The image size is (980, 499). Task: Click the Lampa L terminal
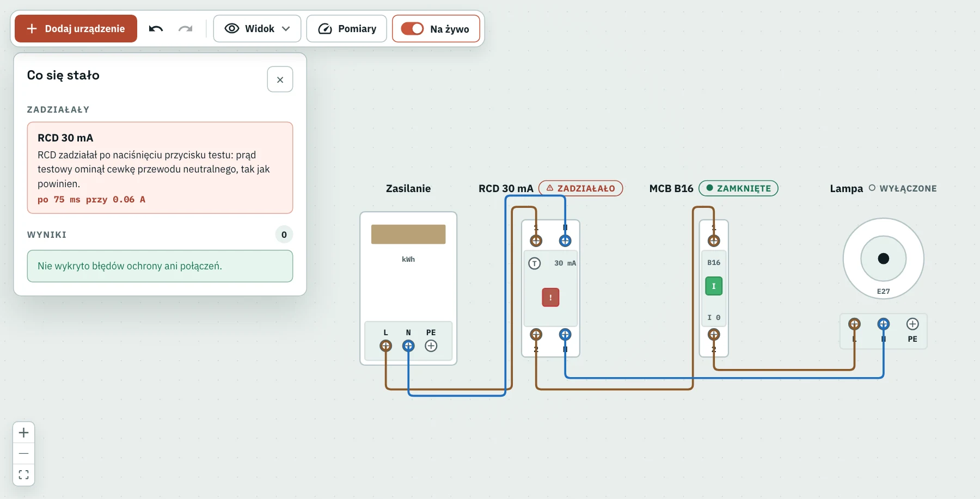pos(854,324)
